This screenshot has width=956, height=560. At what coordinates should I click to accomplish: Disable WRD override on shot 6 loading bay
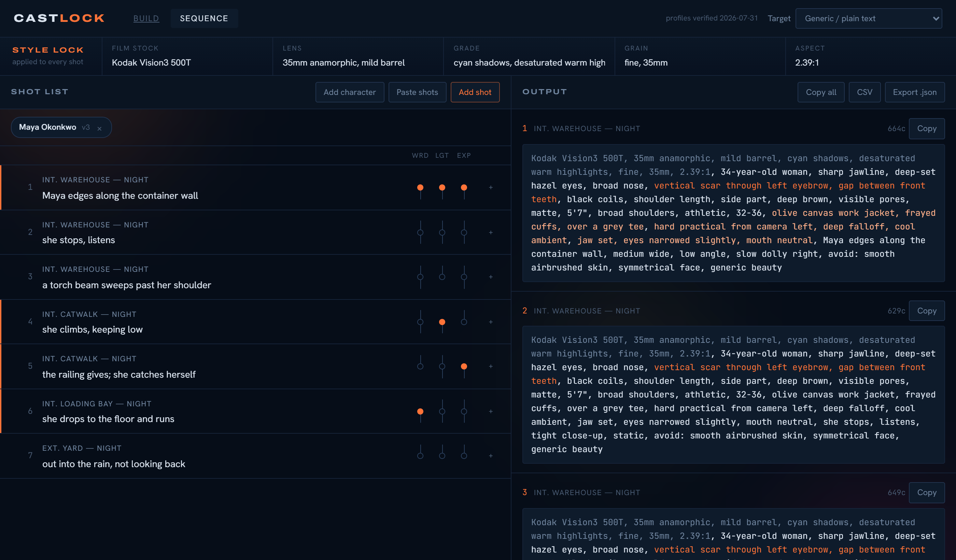click(420, 411)
